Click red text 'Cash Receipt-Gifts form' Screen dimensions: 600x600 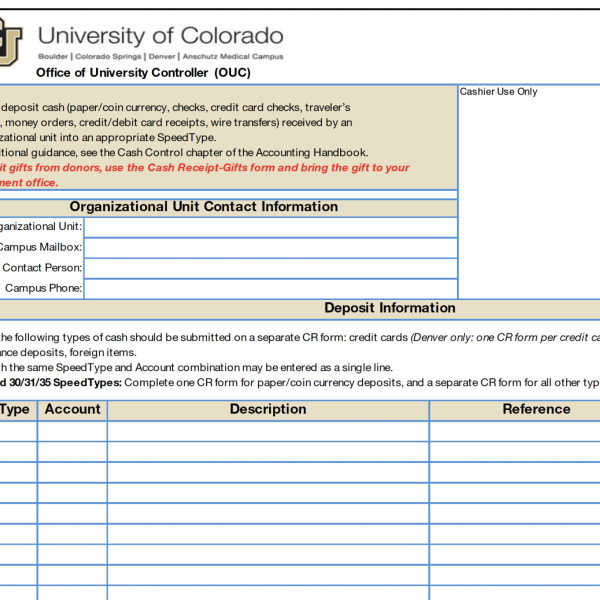click(x=211, y=168)
